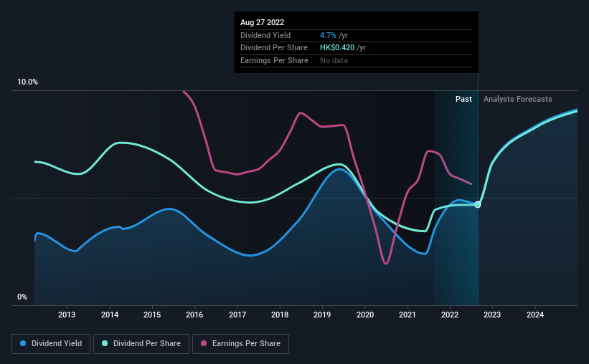Click the 2023 x-axis label

coord(492,315)
